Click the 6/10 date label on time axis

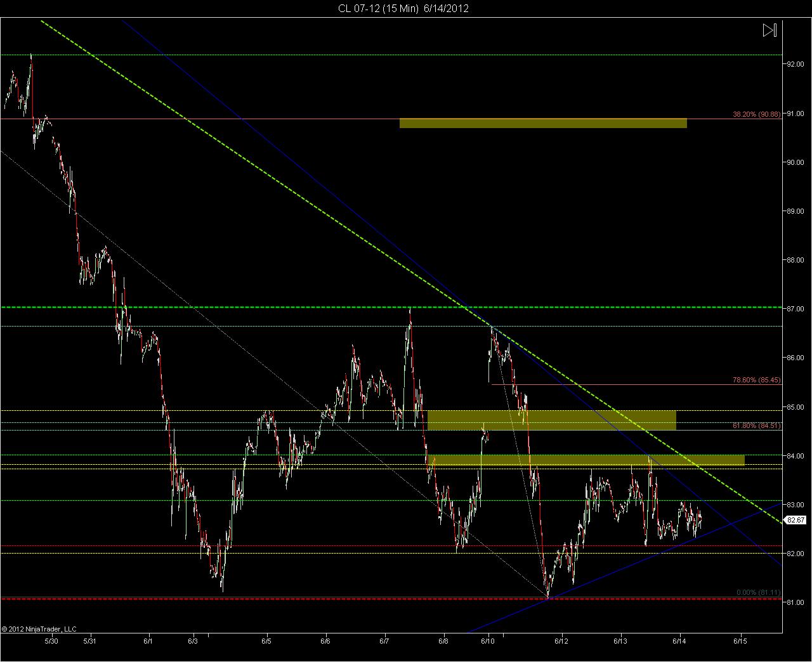[489, 641]
